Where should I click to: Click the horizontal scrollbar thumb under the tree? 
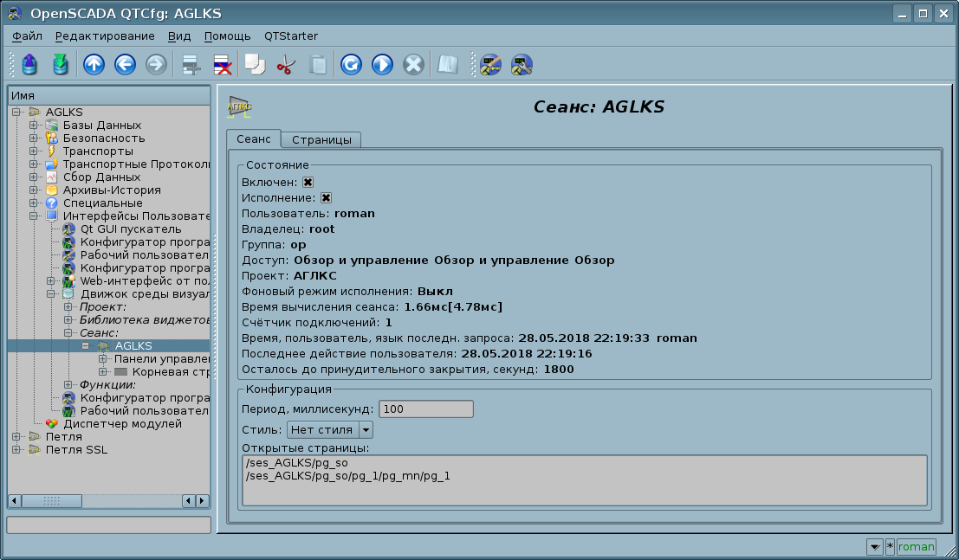[x=52, y=500]
